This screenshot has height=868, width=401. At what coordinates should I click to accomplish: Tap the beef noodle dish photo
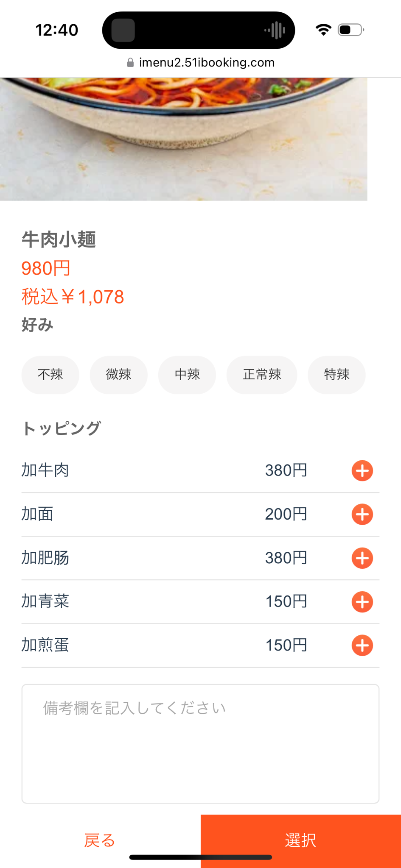coord(183,139)
